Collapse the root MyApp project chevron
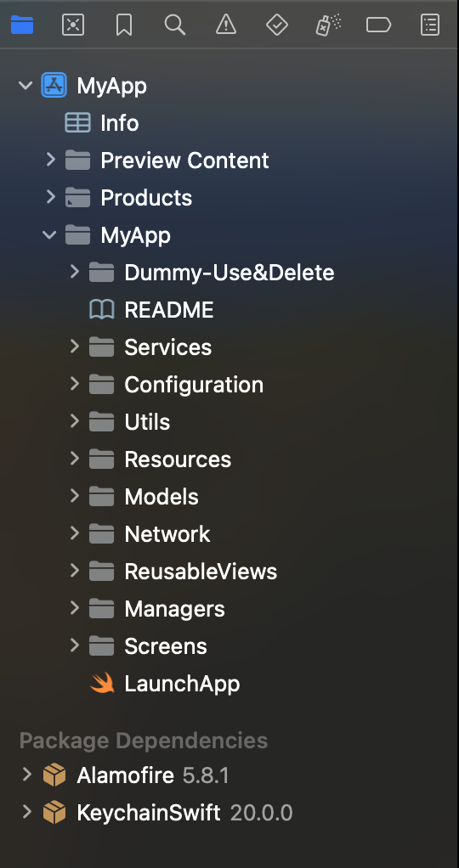The height and width of the screenshot is (868, 459). click(x=25, y=85)
